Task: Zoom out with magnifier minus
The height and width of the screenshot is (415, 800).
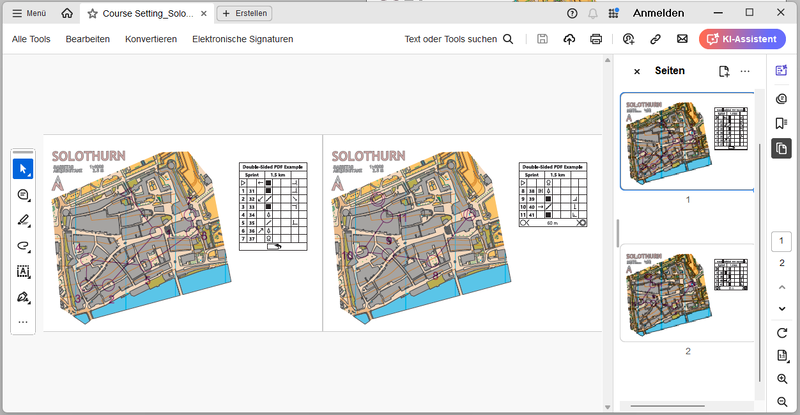Action: (x=782, y=402)
